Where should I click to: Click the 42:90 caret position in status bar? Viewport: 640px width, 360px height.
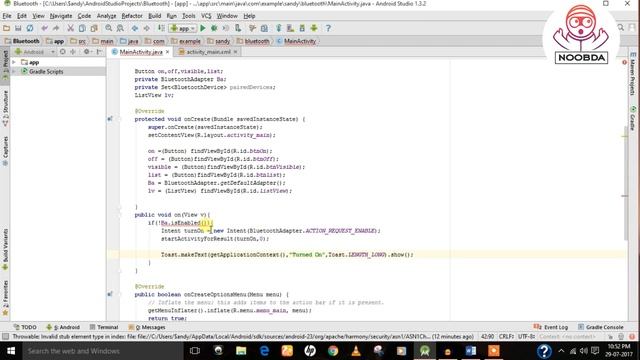point(487,337)
